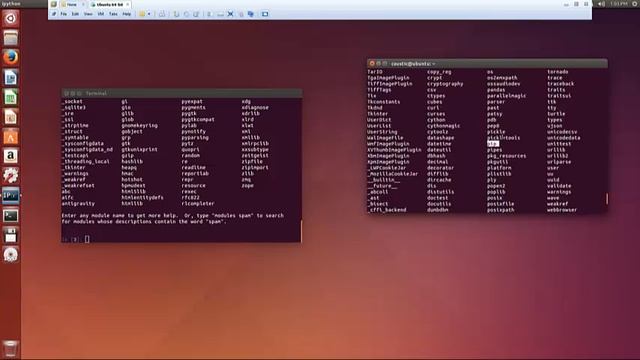Open the floppy disk drive icon

tap(11, 236)
